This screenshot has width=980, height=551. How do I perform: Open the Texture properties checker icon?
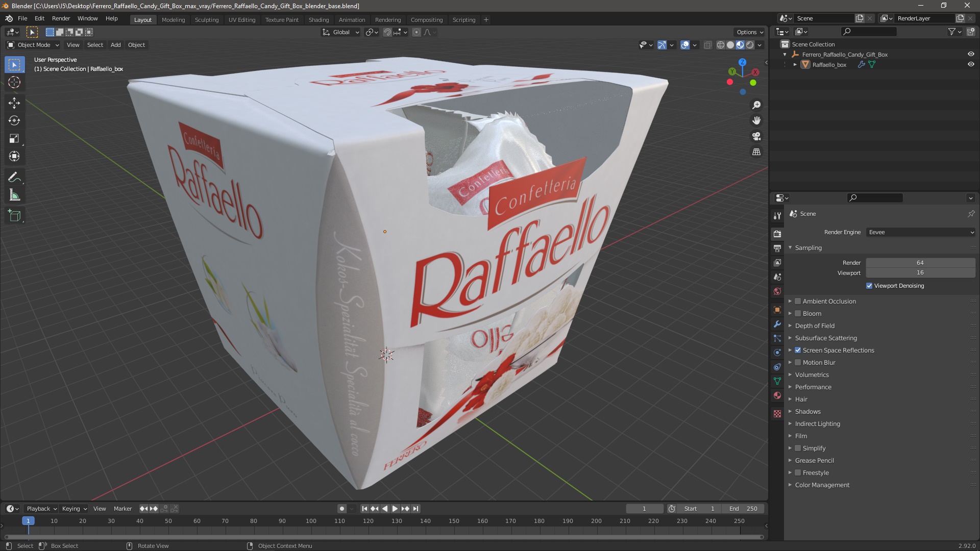777,414
